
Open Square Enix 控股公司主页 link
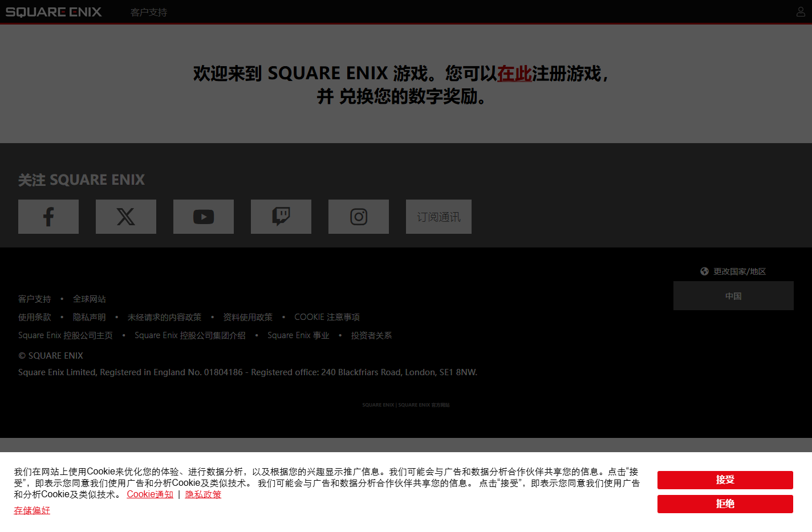point(66,335)
